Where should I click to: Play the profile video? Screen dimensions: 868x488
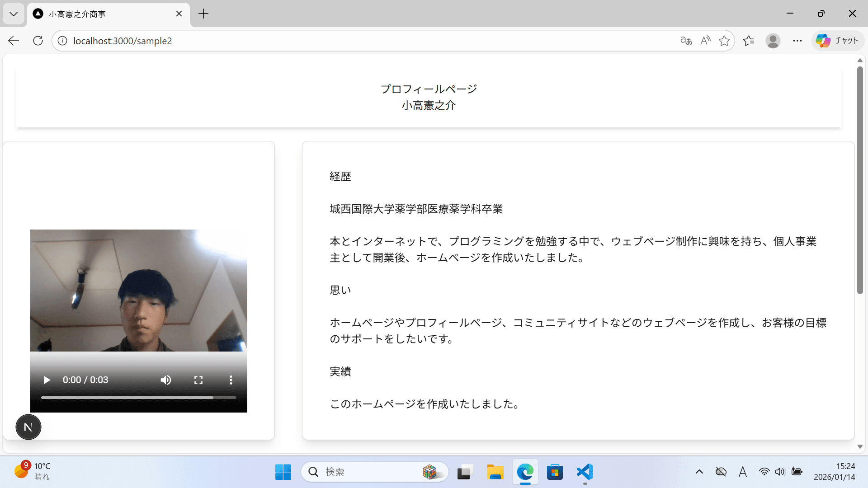click(x=47, y=380)
